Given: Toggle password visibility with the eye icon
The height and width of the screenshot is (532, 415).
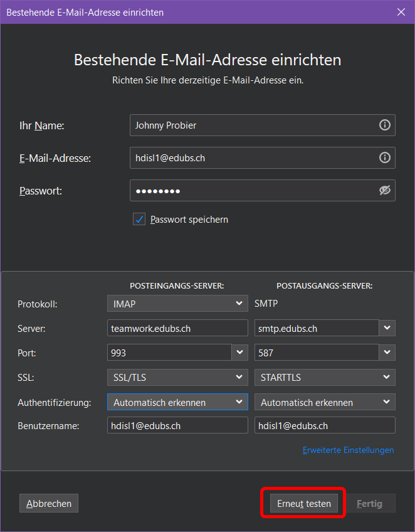Looking at the screenshot, I should click(x=384, y=191).
